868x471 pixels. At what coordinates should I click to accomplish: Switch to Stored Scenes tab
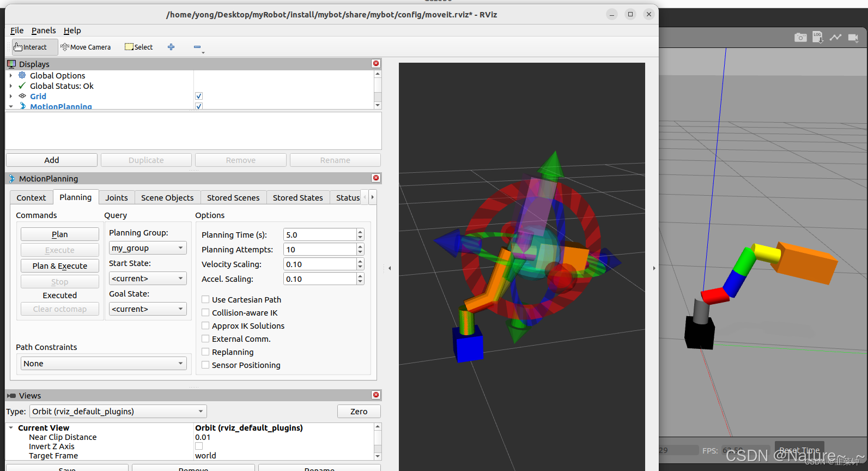(x=233, y=197)
